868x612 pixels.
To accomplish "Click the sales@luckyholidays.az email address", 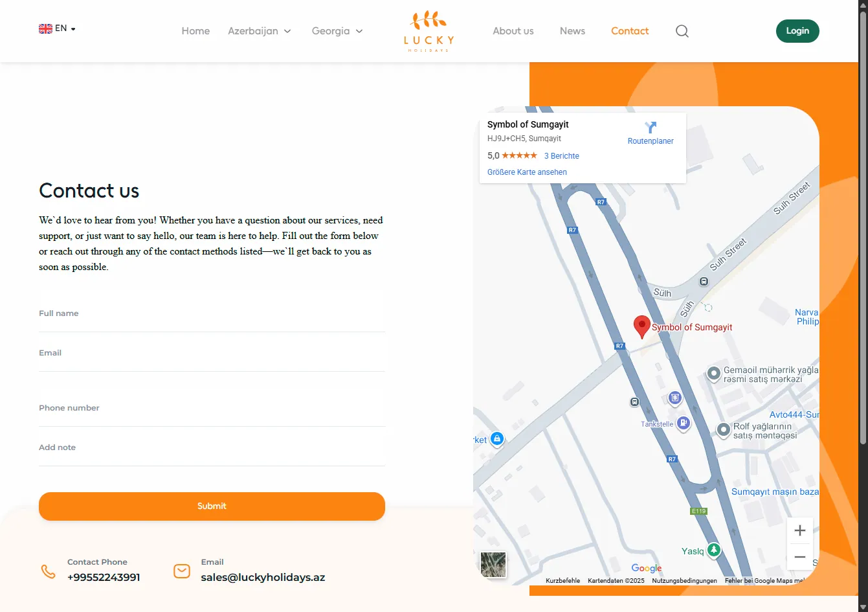I will [263, 577].
